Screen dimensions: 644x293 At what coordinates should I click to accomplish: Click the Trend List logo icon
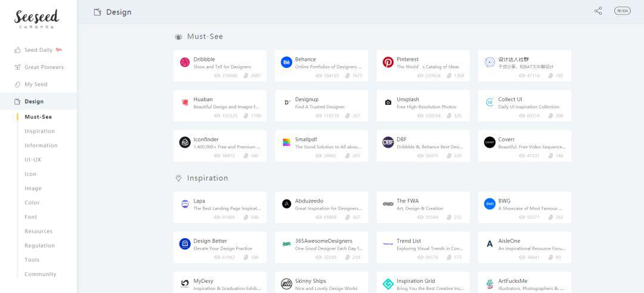[x=388, y=244]
